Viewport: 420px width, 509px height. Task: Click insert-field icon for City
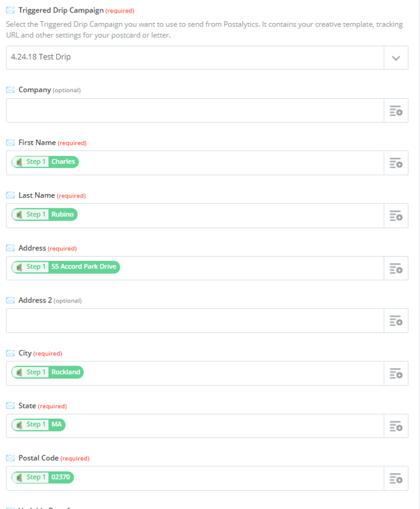[396, 373]
